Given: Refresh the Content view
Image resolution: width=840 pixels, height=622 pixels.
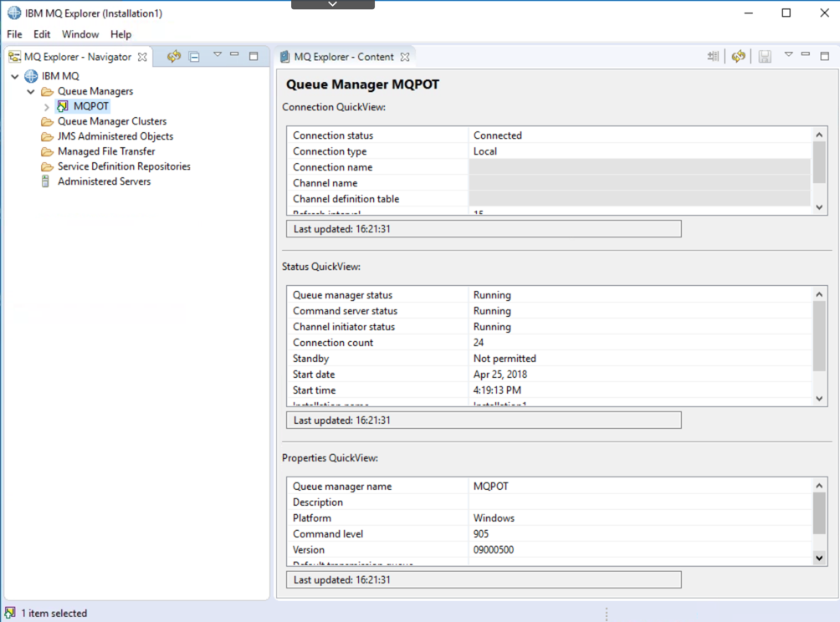Looking at the screenshot, I should [738, 56].
